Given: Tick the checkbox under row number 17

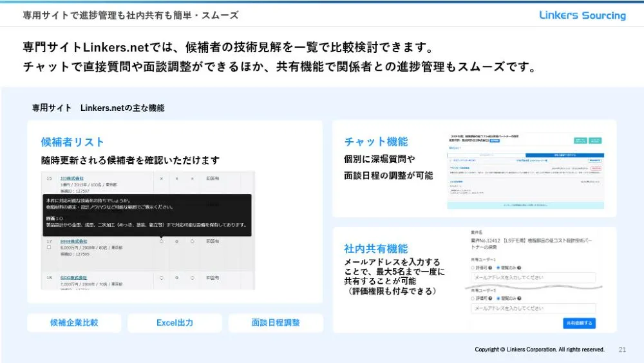Looking at the screenshot, I should click(x=49, y=247).
